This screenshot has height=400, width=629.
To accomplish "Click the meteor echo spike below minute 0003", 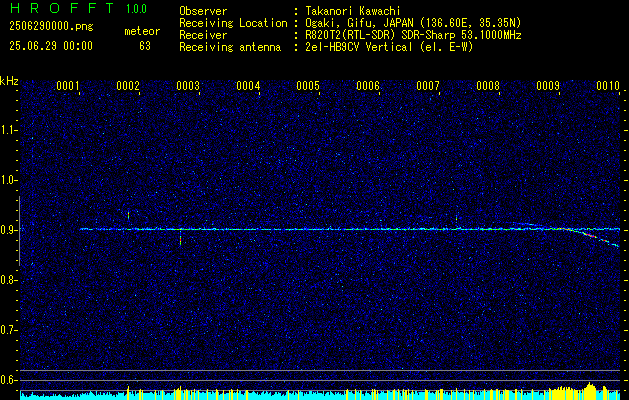I will [181, 240].
